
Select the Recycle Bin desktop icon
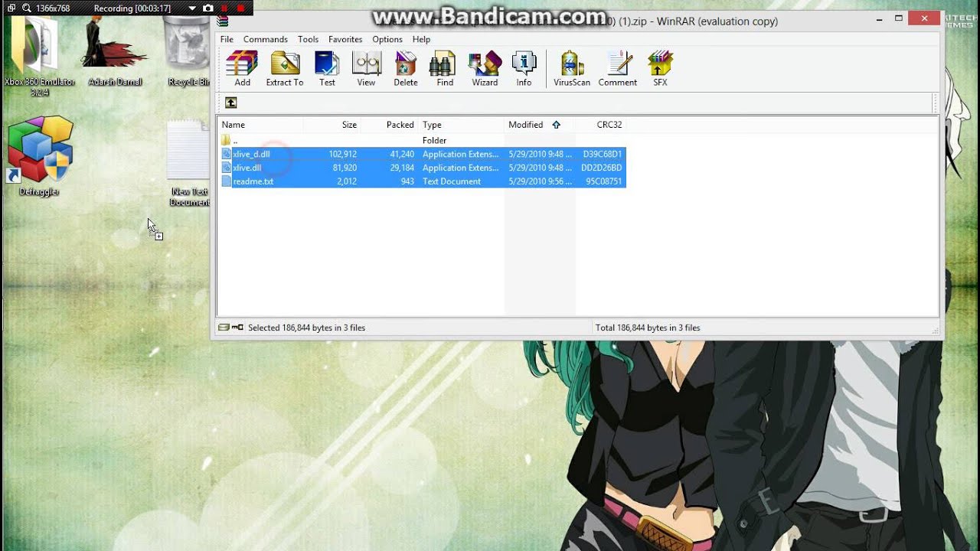pos(188,50)
